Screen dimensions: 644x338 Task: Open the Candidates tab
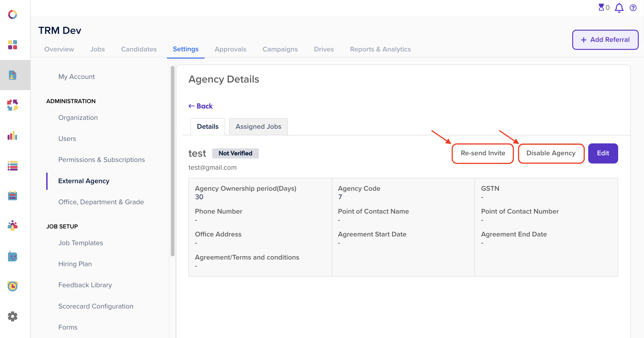click(139, 49)
